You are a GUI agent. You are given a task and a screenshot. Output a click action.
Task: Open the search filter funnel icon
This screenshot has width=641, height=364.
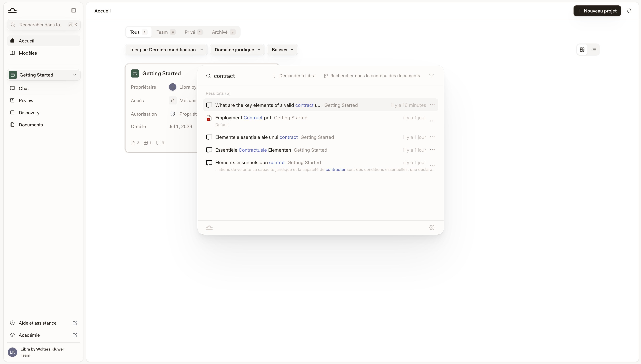[431, 76]
